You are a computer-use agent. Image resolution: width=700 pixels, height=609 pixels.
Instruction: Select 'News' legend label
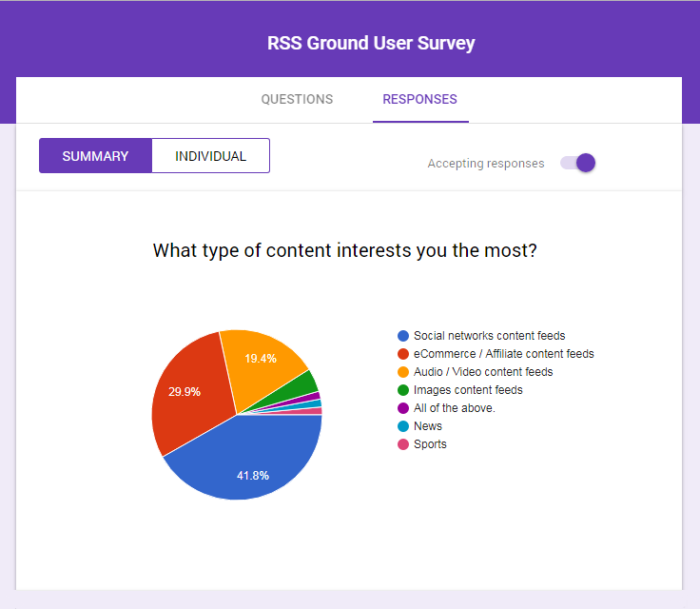(428, 426)
